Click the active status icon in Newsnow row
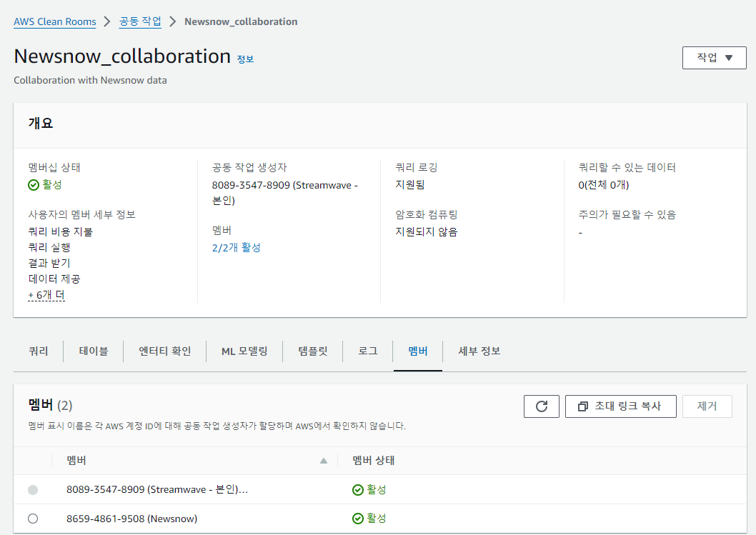The width and height of the screenshot is (756, 535). click(x=358, y=519)
